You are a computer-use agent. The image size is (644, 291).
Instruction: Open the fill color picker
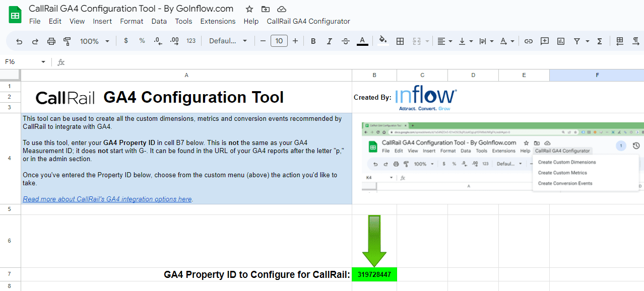pyautogui.click(x=383, y=41)
